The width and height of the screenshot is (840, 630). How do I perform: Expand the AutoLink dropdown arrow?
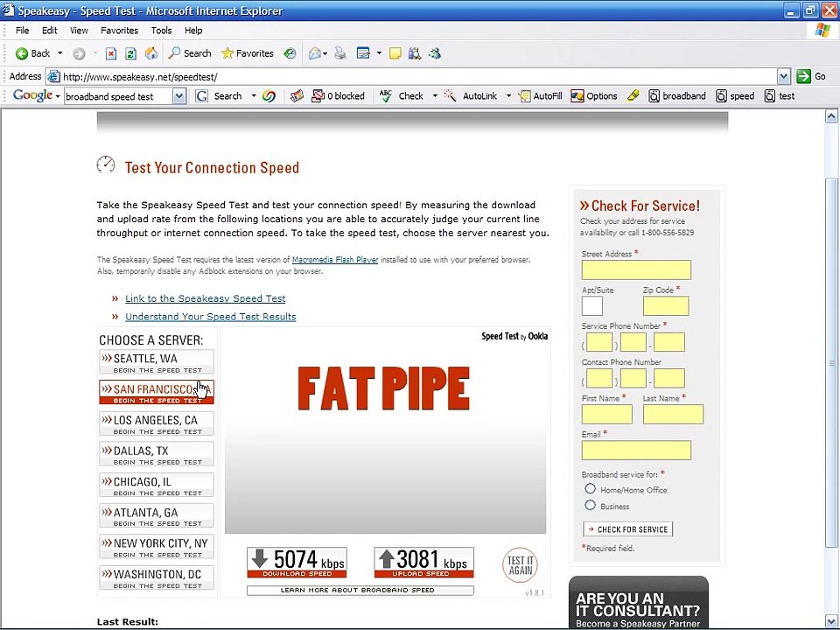point(508,96)
